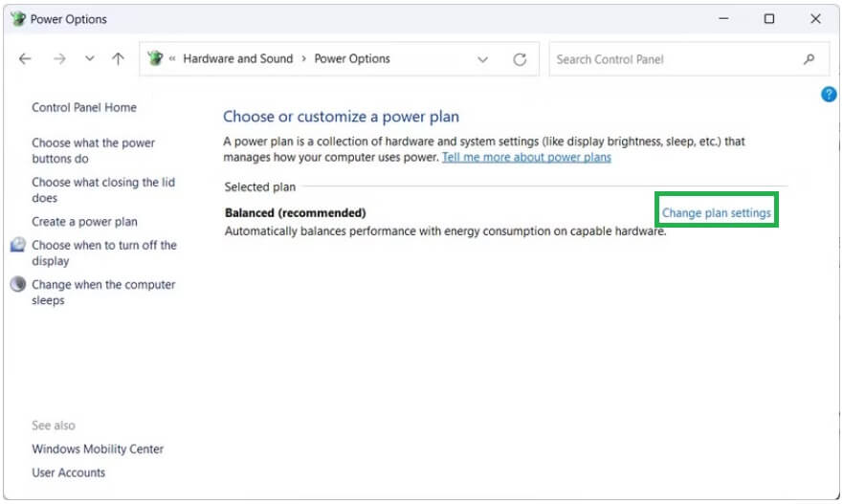Open Windows Mobility Center

tap(98, 449)
